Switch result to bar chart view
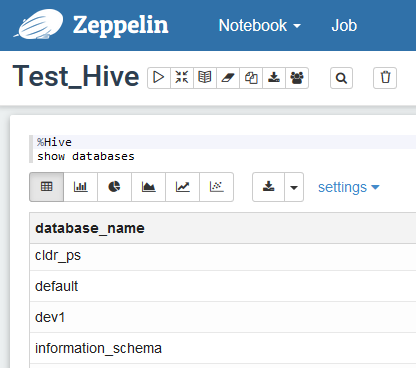 tap(80, 187)
